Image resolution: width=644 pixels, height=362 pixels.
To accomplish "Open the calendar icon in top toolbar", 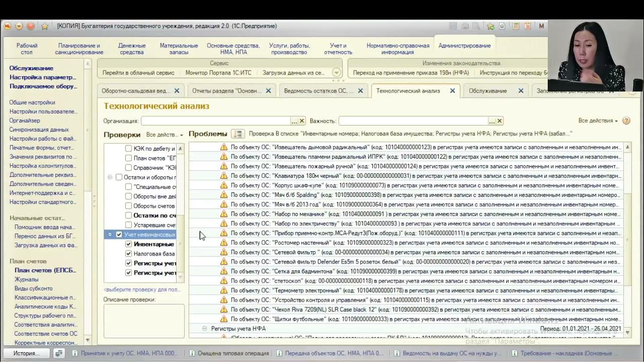I will click(x=527, y=26).
